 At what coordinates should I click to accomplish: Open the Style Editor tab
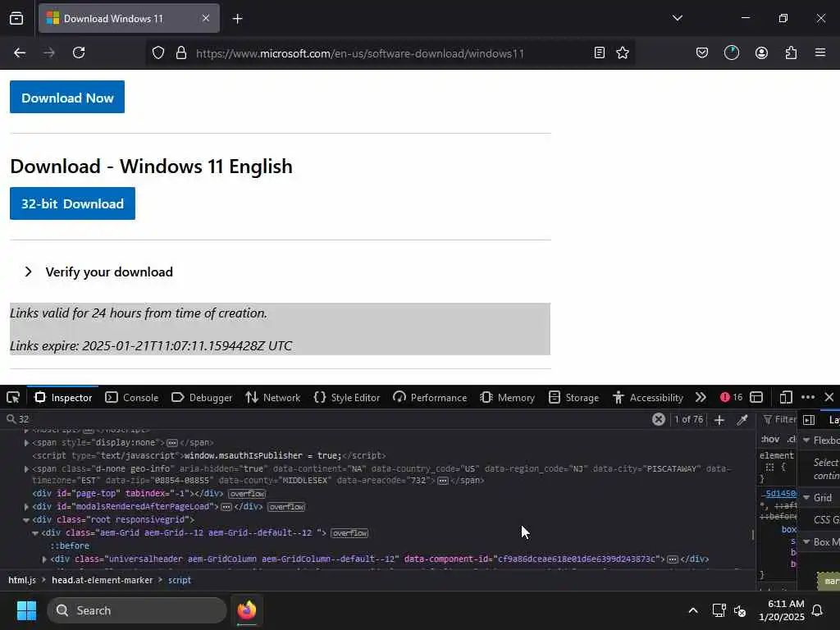point(347,398)
